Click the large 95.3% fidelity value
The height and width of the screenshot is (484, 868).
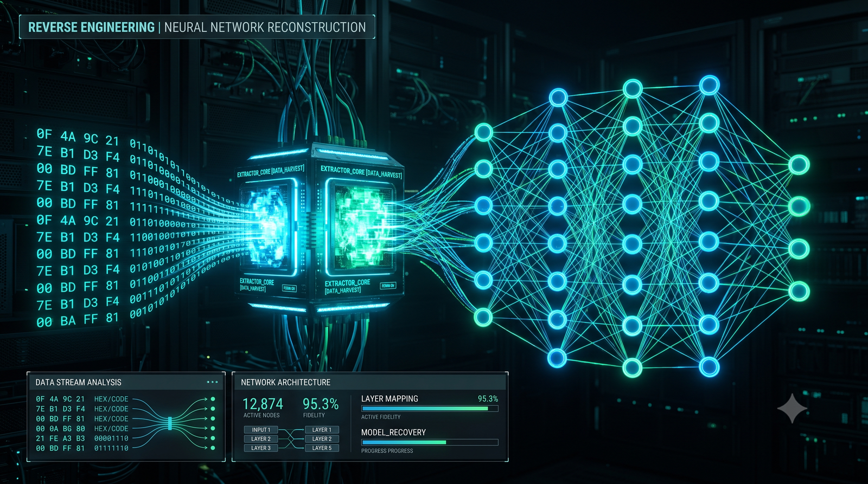[321, 404]
